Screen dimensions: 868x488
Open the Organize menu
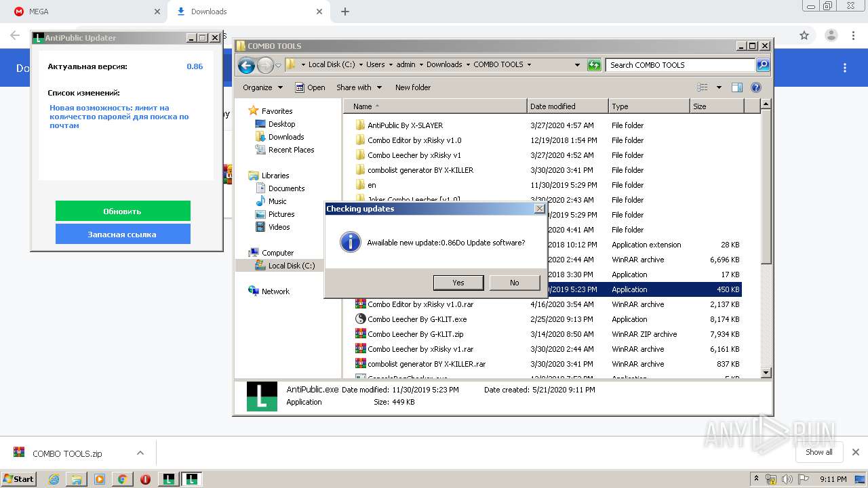pos(262,87)
